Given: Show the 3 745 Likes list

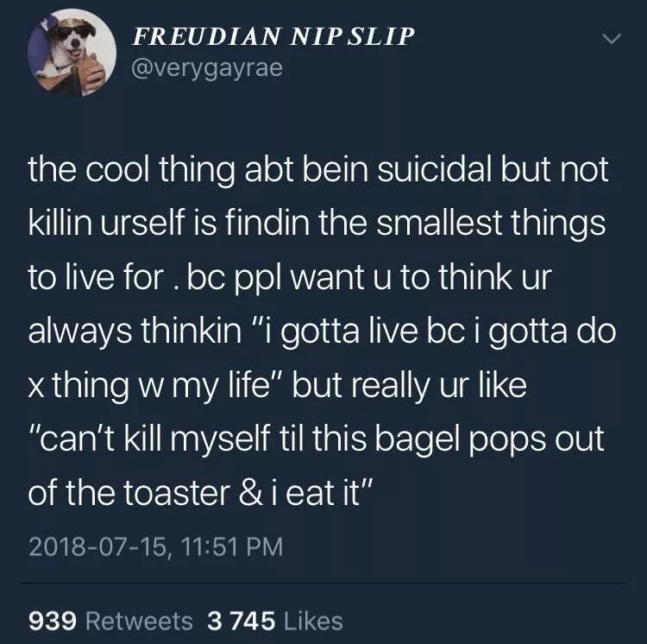Looking at the screenshot, I should pos(274,621).
